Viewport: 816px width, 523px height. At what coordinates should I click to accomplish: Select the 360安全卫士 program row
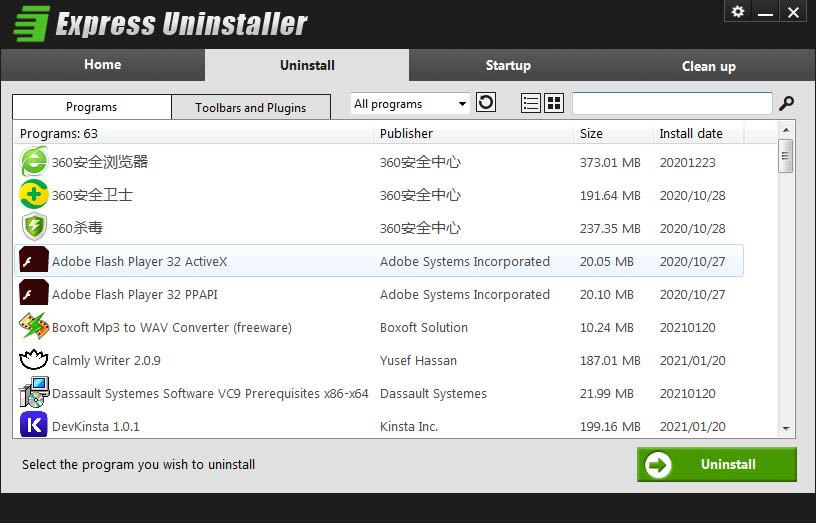point(379,195)
